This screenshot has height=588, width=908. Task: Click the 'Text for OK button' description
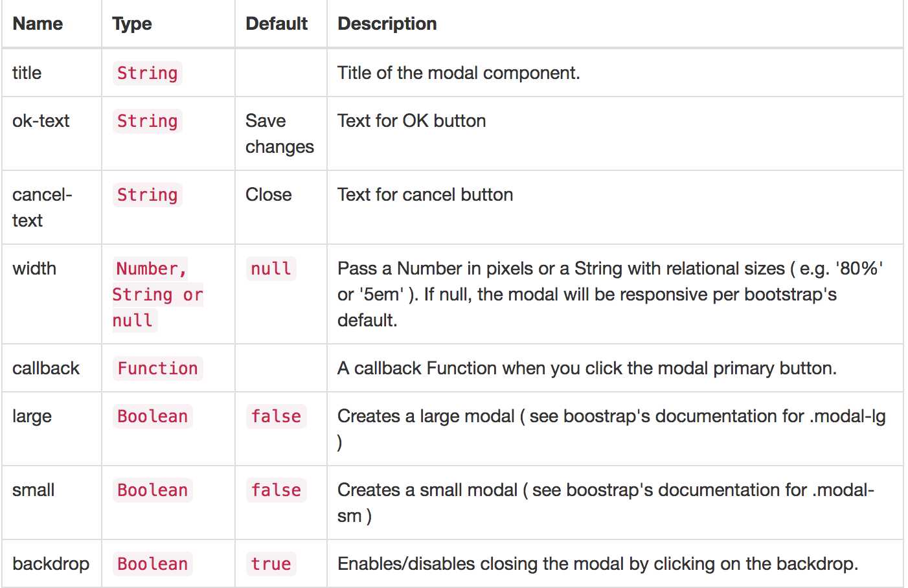[411, 121]
